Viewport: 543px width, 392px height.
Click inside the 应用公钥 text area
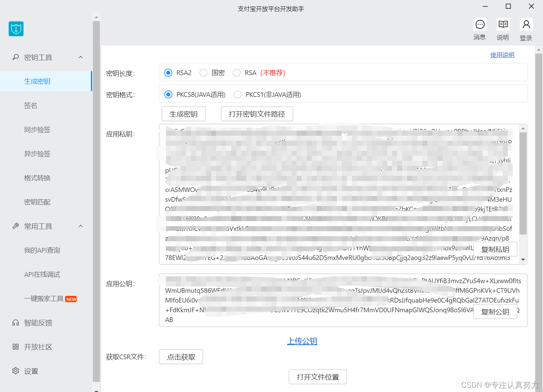pos(343,300)
